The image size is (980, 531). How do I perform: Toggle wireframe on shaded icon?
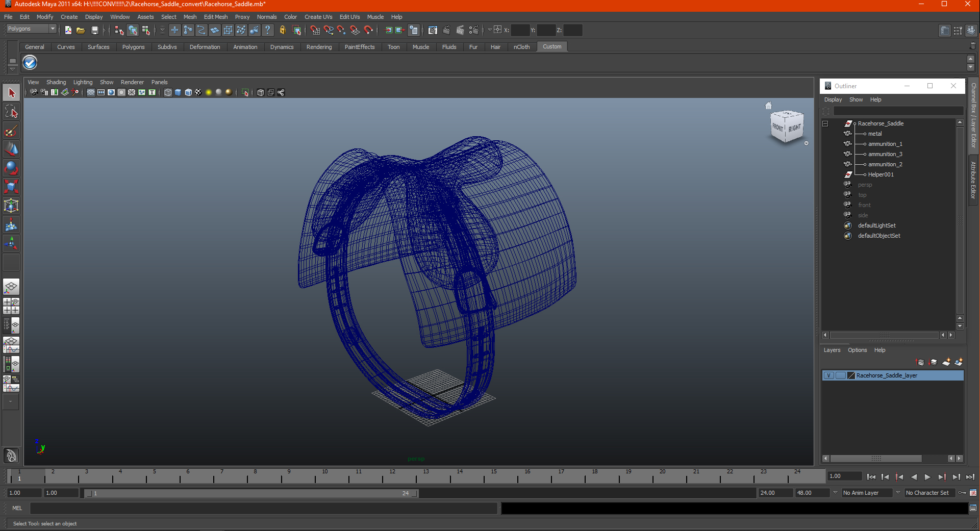(188, 92)
